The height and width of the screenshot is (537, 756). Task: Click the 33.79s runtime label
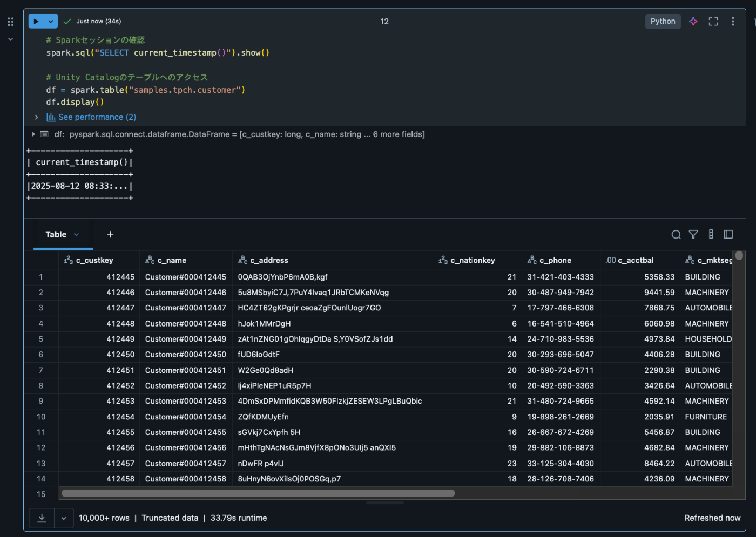pos(239,518)
